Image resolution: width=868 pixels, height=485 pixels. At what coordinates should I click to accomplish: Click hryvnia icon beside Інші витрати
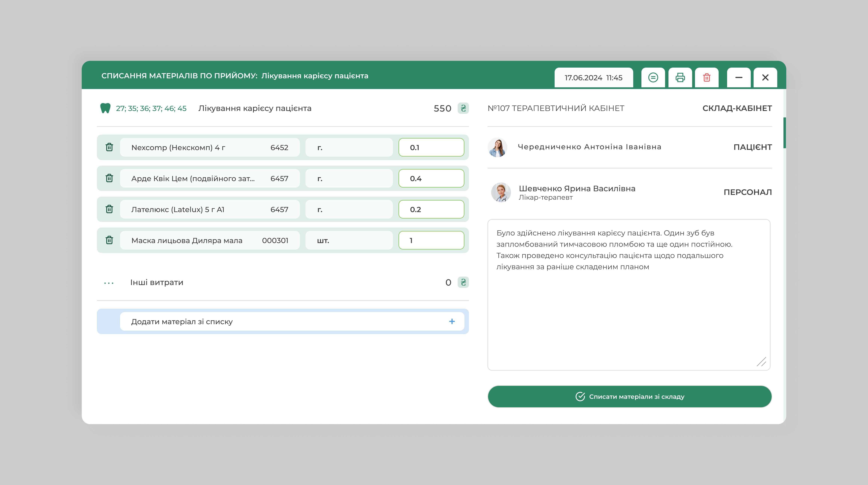(x=463, y=282)
